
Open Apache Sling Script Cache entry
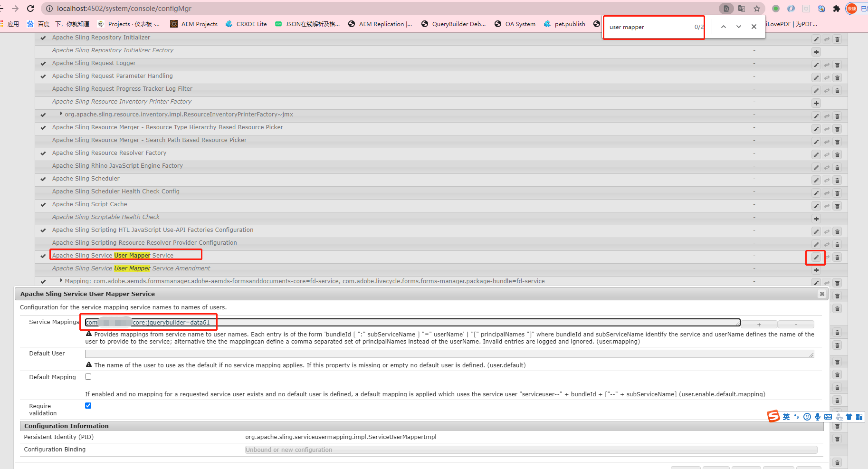click(x=90, y=204)
